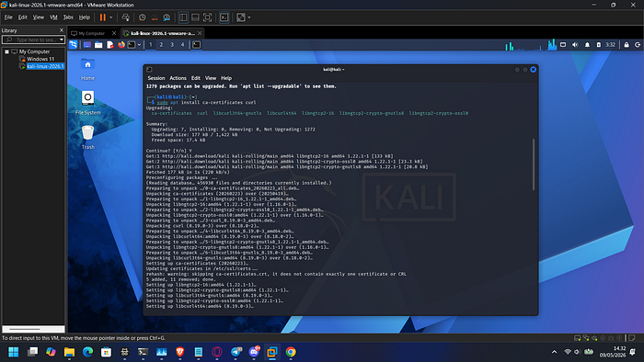Open the VMware Edit menu
644x362 pixels.
click(23, 17)
